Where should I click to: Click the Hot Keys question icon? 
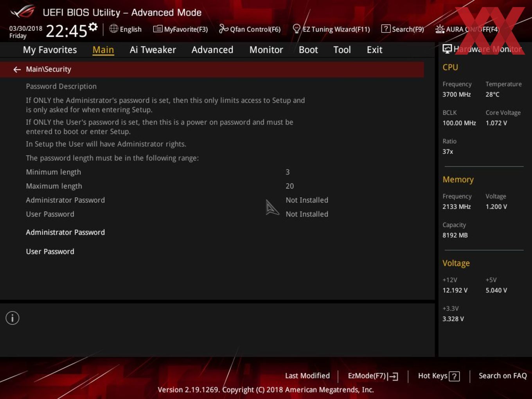pyautogui.click(x=454, y=376)
